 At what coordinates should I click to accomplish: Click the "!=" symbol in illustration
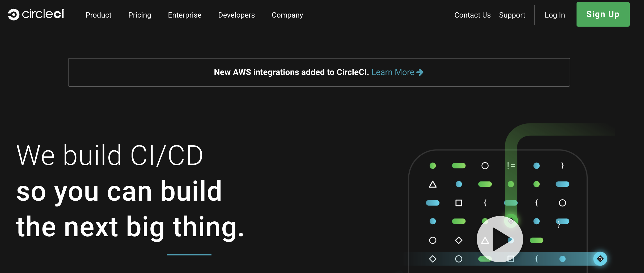coord(511,166)
